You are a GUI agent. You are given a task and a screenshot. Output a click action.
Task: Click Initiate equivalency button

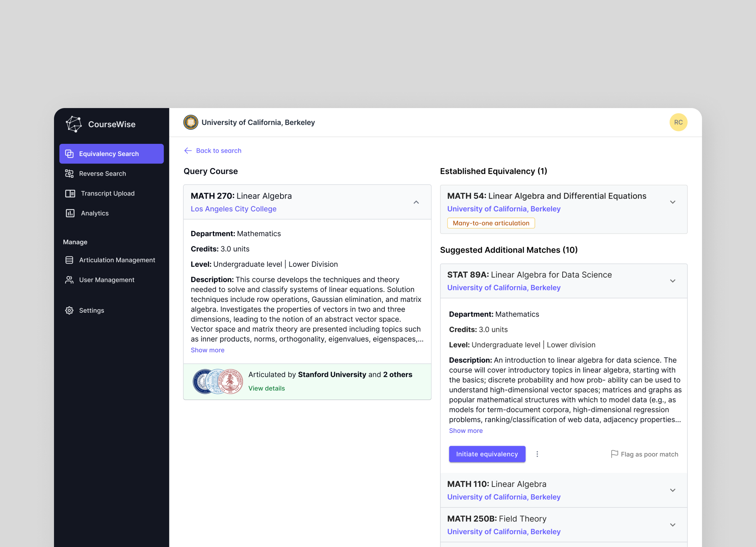tap(487, 454)
